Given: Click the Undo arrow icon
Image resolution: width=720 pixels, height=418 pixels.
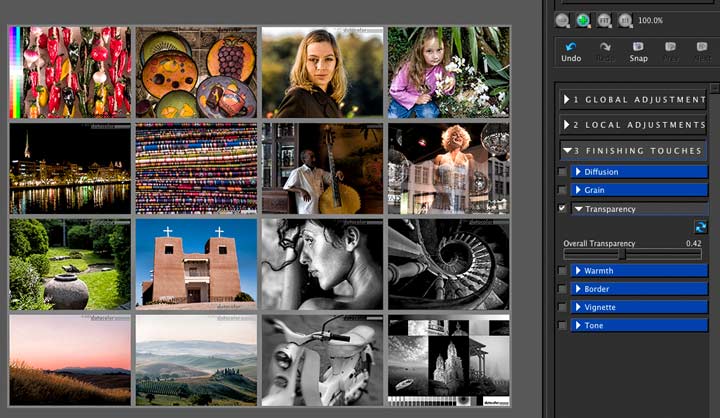Looking at the screenshot, I should tap(571, 46).
